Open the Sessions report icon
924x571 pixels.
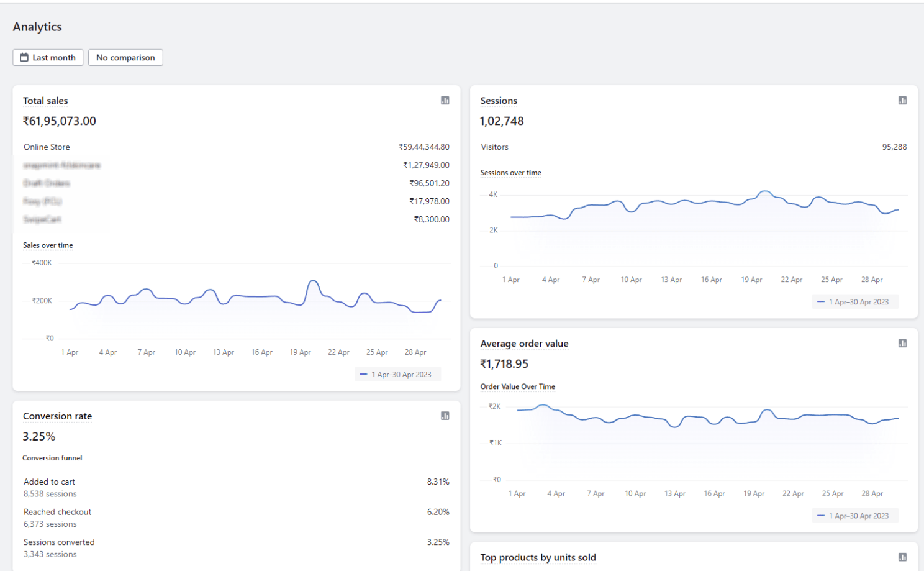(902, 101)
